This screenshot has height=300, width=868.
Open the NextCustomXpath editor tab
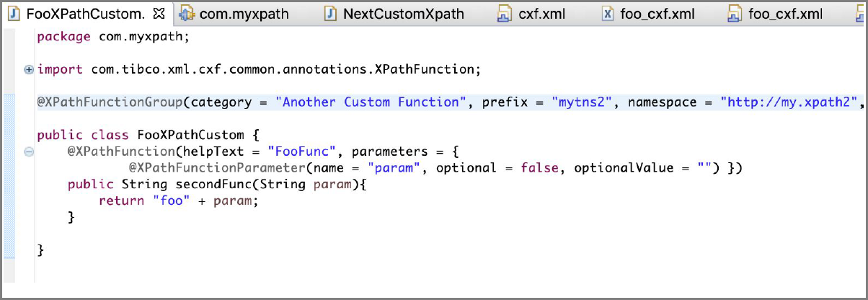click(403, 14)
